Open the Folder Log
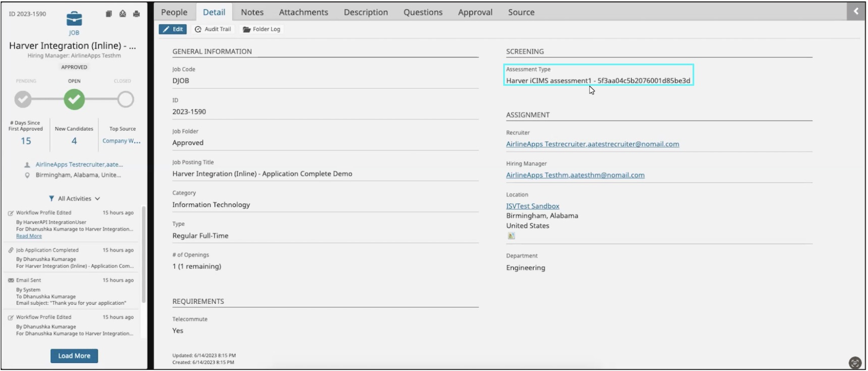Image resolution: width=868 pixels, height=371 pixels. [261, 29]
